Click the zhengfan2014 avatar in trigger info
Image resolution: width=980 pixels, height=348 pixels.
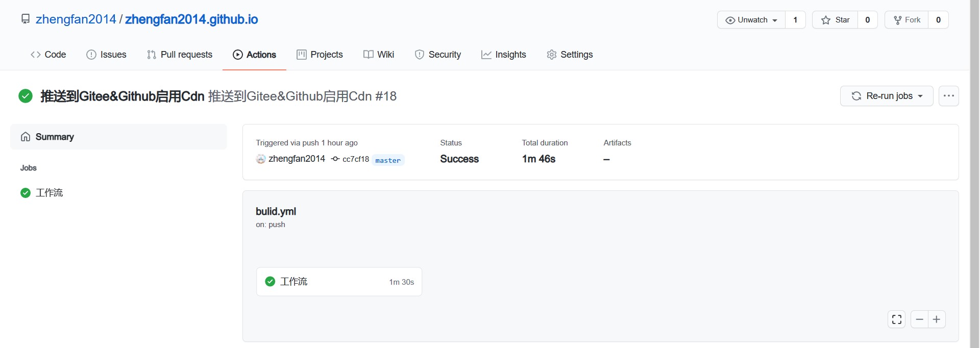[x=261, y=159]
